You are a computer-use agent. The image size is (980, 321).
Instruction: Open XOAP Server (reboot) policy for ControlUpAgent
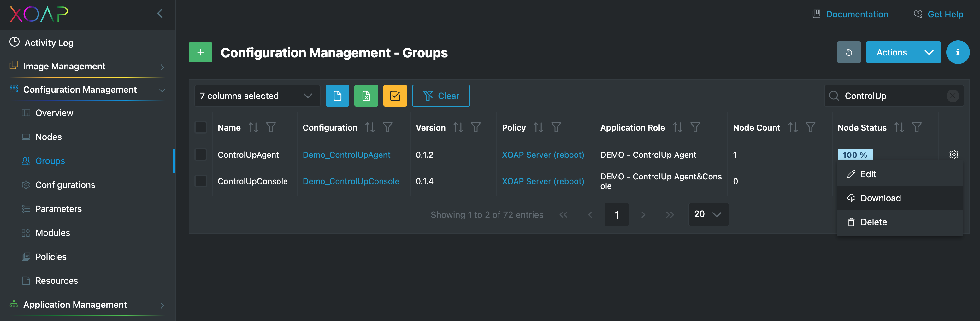click(x=543, y=155)
